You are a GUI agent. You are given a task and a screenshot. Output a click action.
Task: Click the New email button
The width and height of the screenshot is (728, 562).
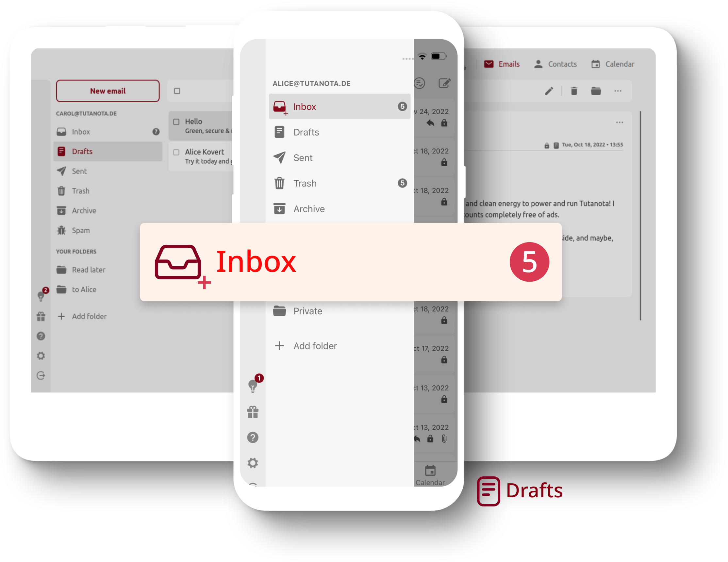click(x=108, y=91)
